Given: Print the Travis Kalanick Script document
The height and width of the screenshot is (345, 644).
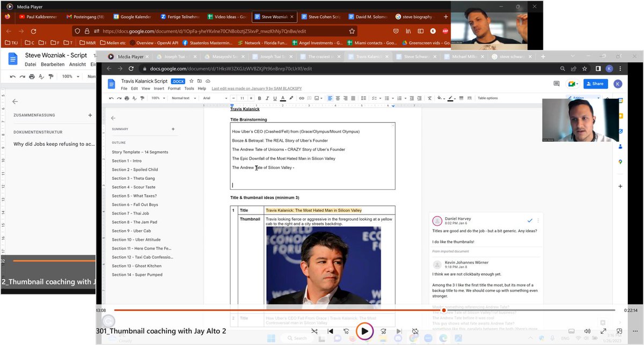Looking at the screenshot, I should (127, 98).
